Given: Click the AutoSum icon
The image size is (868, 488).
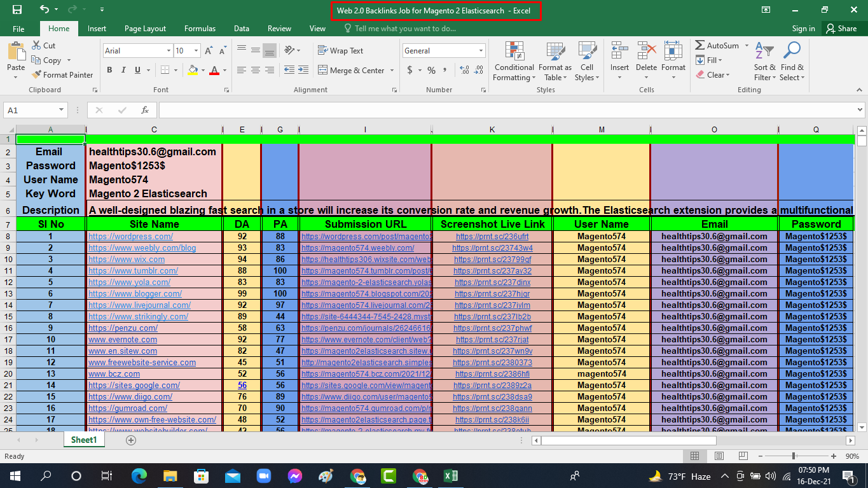Looking at the screenshot, I should pyautogui.click(x=699, y=46).
